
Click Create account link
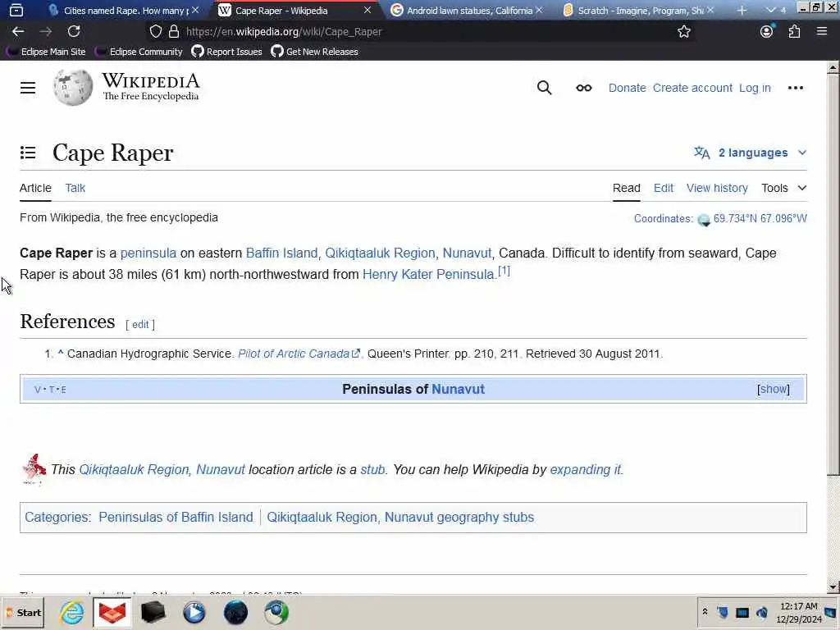tap(692, 88)
